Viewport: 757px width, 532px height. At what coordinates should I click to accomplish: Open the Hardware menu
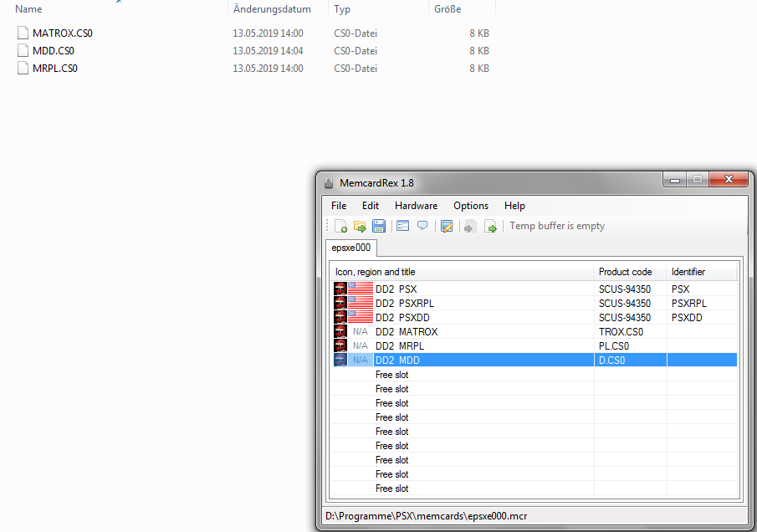point(416,206)
